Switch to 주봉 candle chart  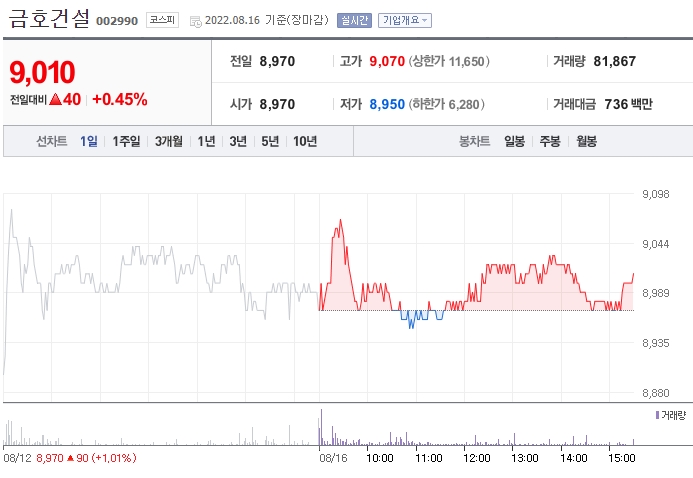tap(550, 141)
